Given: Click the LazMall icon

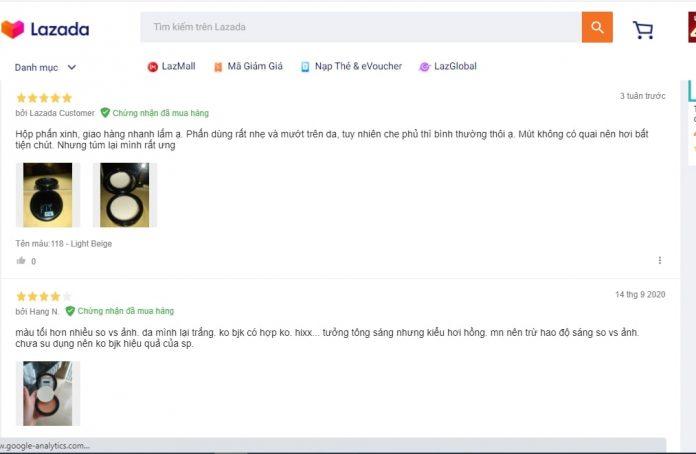Looking at the screenshot, I should [x=153, y=67].
